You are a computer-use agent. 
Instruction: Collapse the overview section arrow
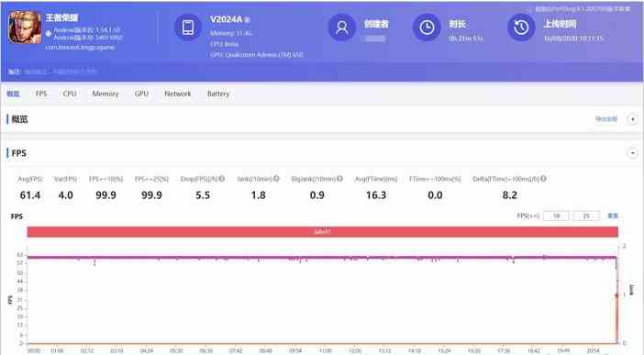pyautogui.click(x=632, y=119)
